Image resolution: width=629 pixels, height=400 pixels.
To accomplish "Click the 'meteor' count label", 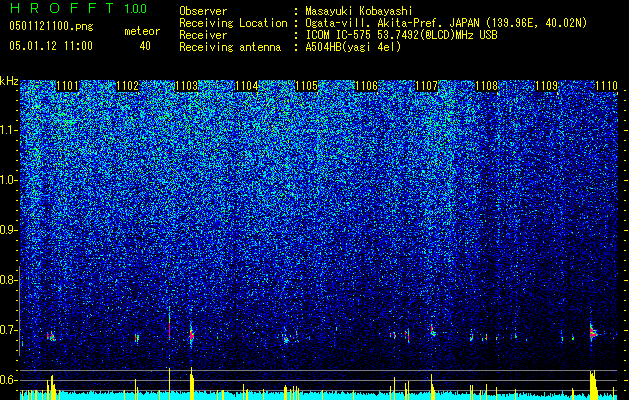I will 142,31.
